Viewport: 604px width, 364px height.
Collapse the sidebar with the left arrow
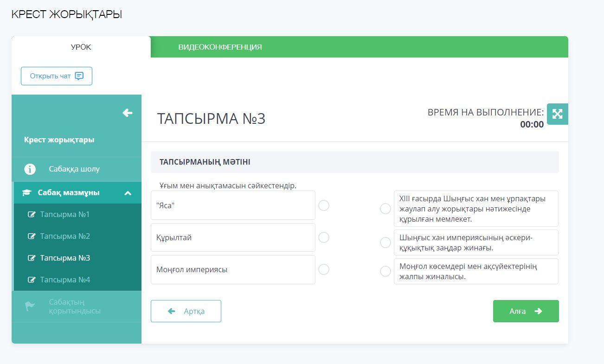click(x=128, y=113)
